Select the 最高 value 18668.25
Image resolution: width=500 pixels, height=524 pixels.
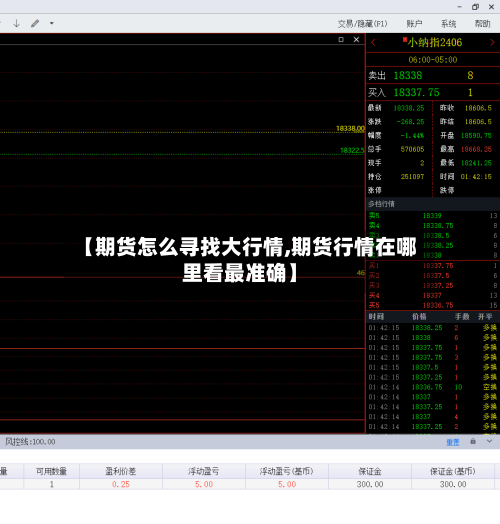[x=476, y=149]
